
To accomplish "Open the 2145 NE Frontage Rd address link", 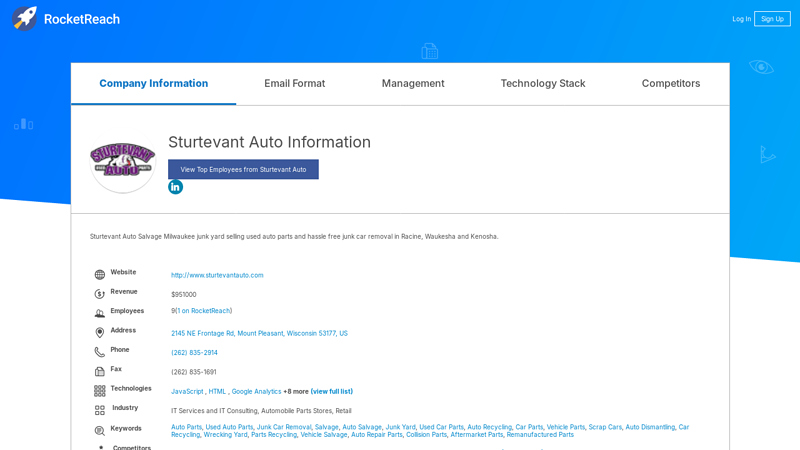I will click(x=259, y=333).
